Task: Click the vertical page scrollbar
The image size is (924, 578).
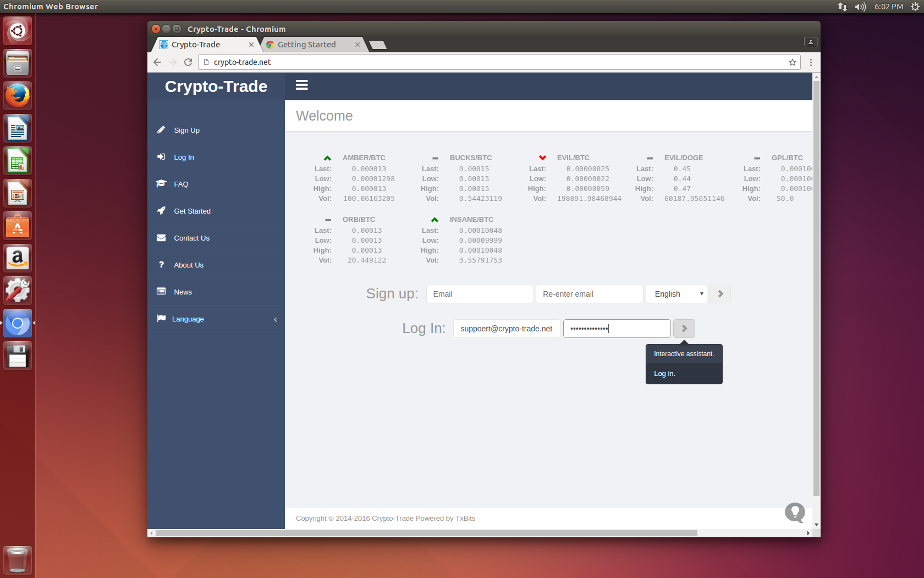Action: click(816, 289)
